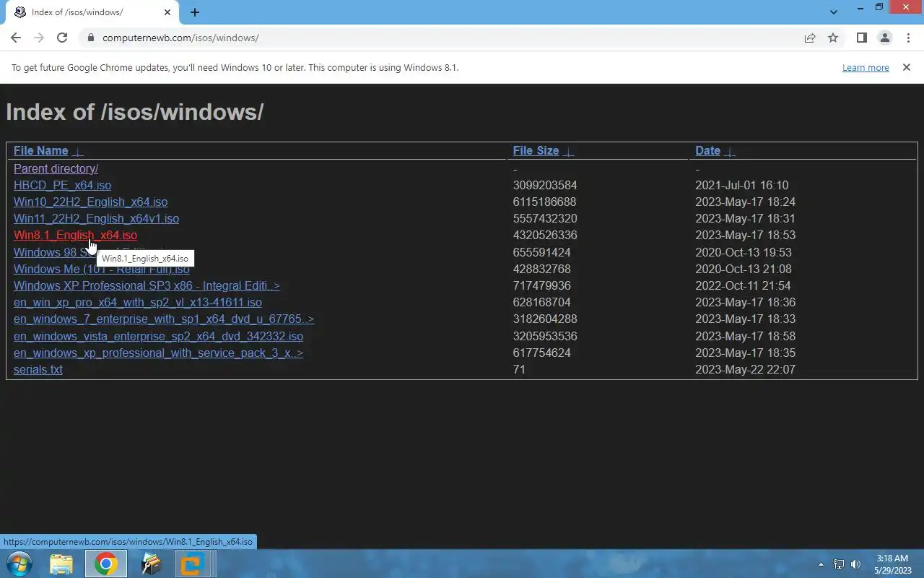The height and width of the screenshot is (578, 924).
Task: Sort by the File Name header
Action: tap(40, 150)
